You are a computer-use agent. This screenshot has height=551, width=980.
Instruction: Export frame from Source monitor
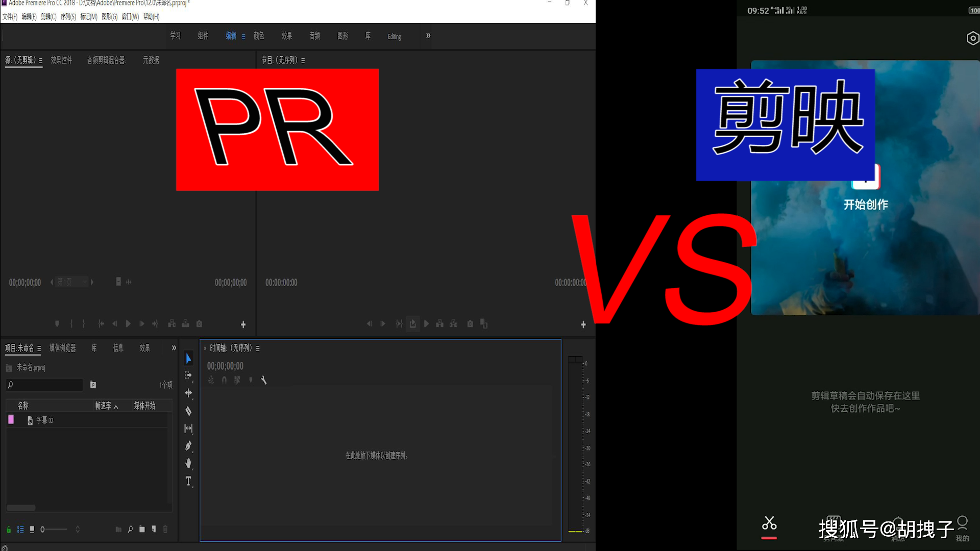pos(200,324)
